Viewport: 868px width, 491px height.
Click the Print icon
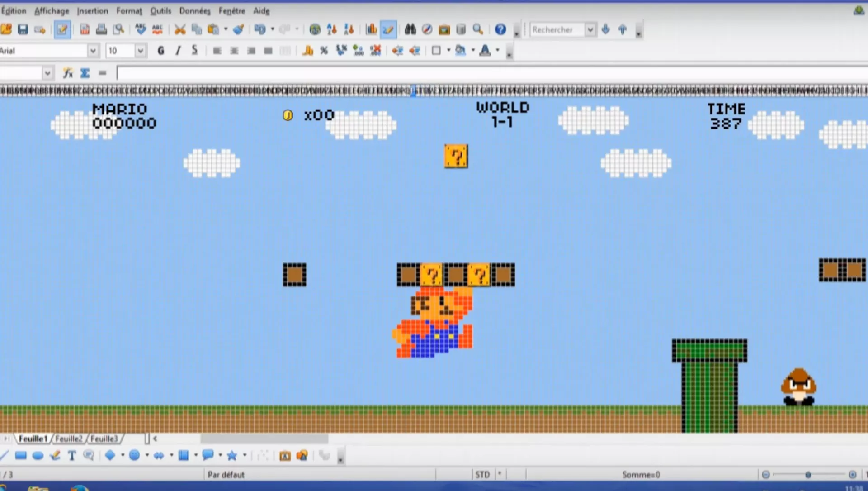coord(101,30)
